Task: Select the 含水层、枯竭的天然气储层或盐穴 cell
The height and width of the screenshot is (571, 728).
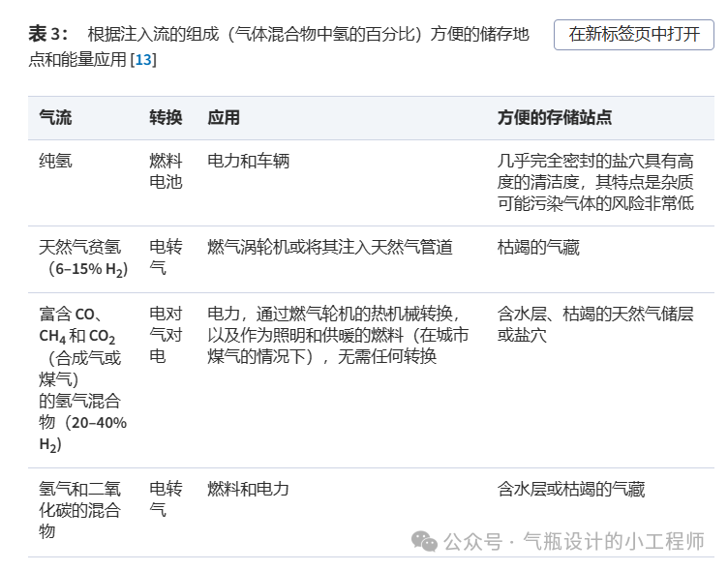Action: coord(595,324)
